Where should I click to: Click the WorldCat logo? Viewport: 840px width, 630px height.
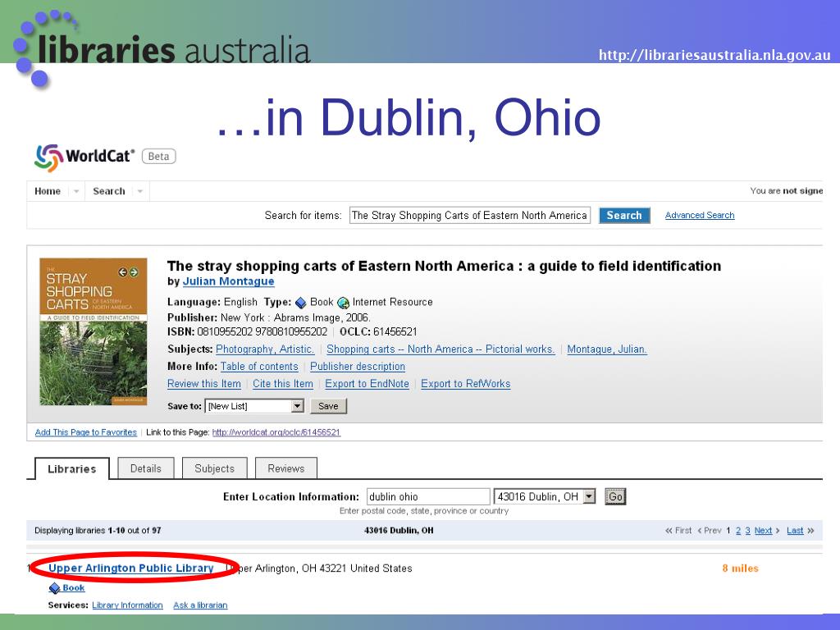[x=84, y=157]
